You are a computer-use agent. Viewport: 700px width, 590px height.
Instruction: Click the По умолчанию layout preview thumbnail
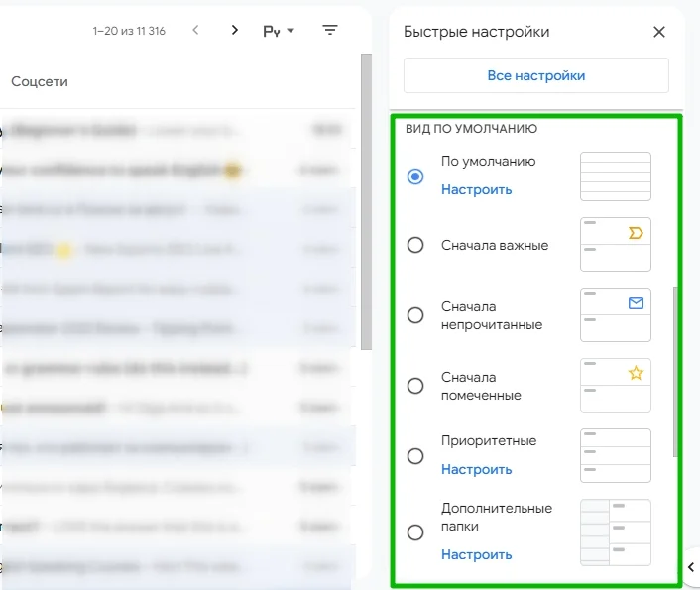point(615,177)
